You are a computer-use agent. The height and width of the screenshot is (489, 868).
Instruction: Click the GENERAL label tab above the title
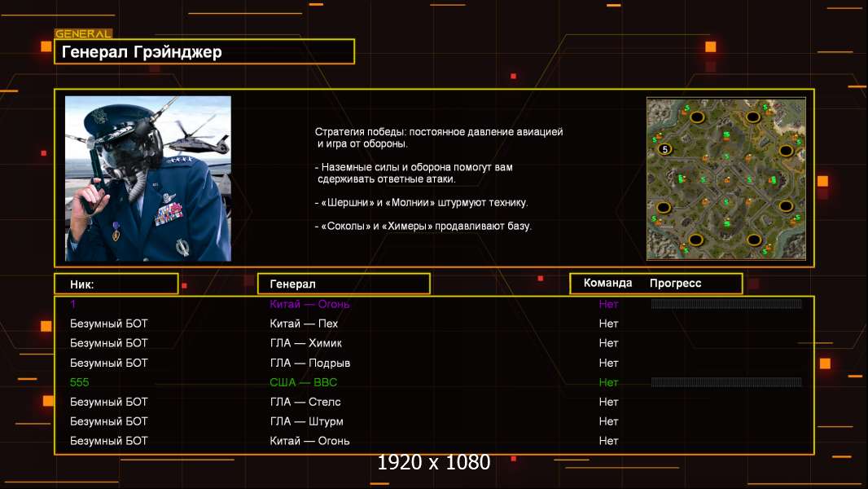coord(83,34)
